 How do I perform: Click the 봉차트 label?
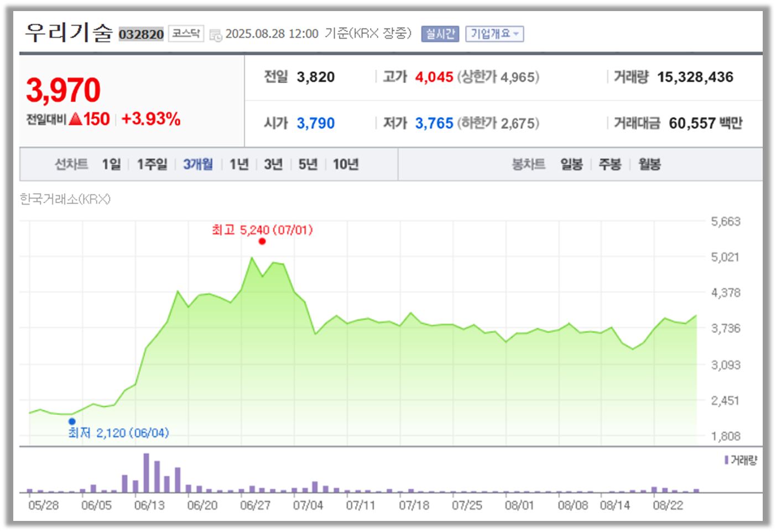tap(529, 164)
